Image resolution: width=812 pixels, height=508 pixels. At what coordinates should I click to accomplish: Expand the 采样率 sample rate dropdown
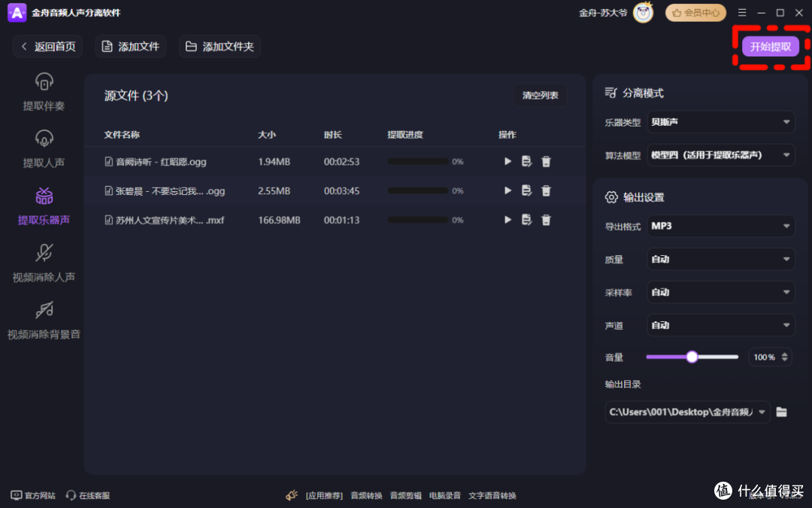point(721,292)
